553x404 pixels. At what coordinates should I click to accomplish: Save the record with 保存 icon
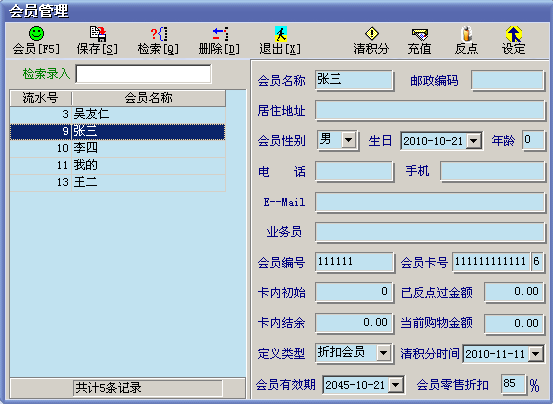pos(98,34)
